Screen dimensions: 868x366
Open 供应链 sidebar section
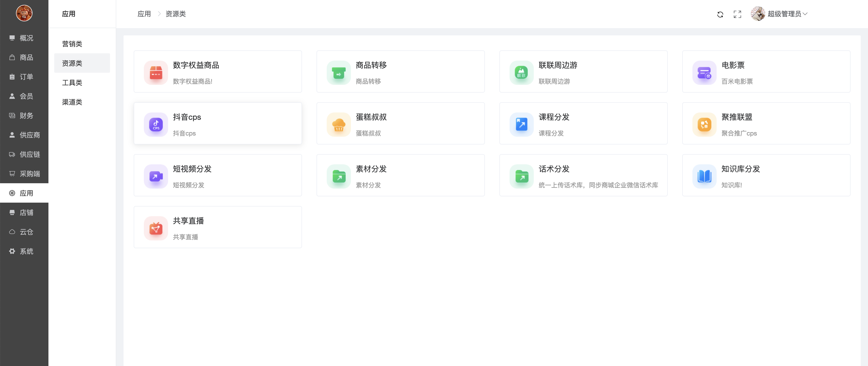pos(30,154)
